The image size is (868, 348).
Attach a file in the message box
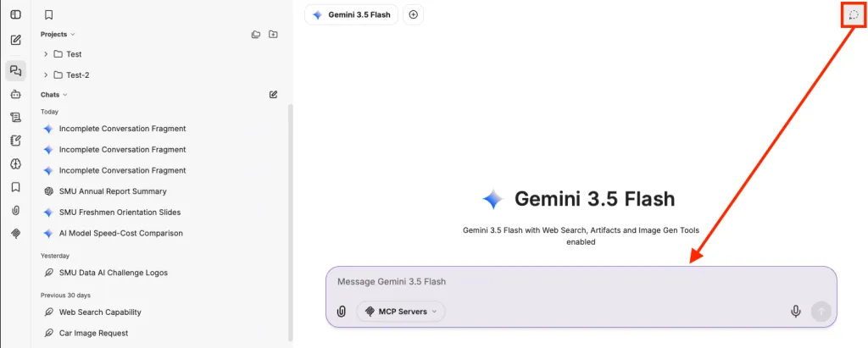342,312
